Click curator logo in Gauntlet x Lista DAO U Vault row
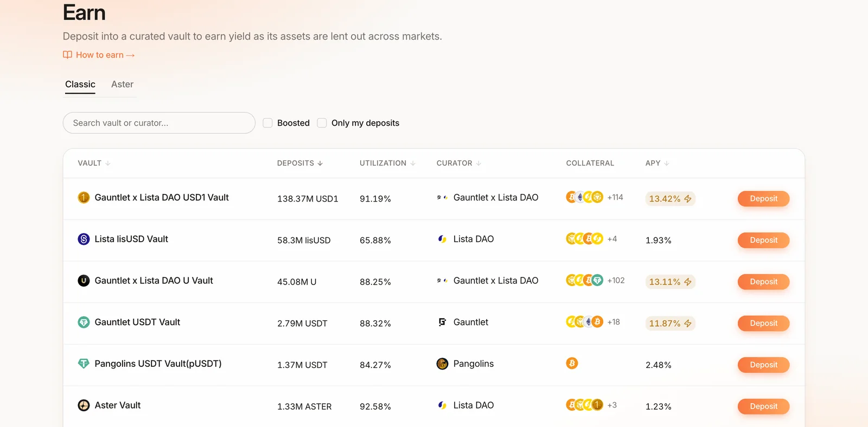This screenshot has width=868, height=427. pos(442,281)
